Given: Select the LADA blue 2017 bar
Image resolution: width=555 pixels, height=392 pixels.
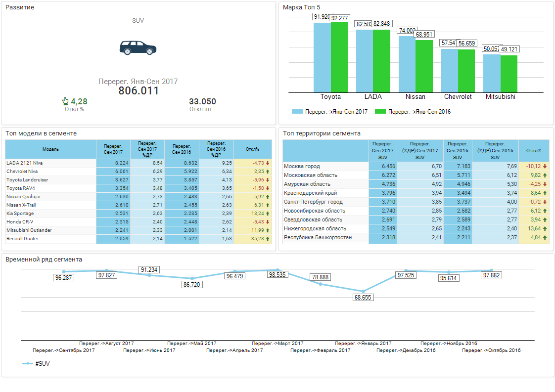Looking at the screenshot, I should [x=365, y=61].
